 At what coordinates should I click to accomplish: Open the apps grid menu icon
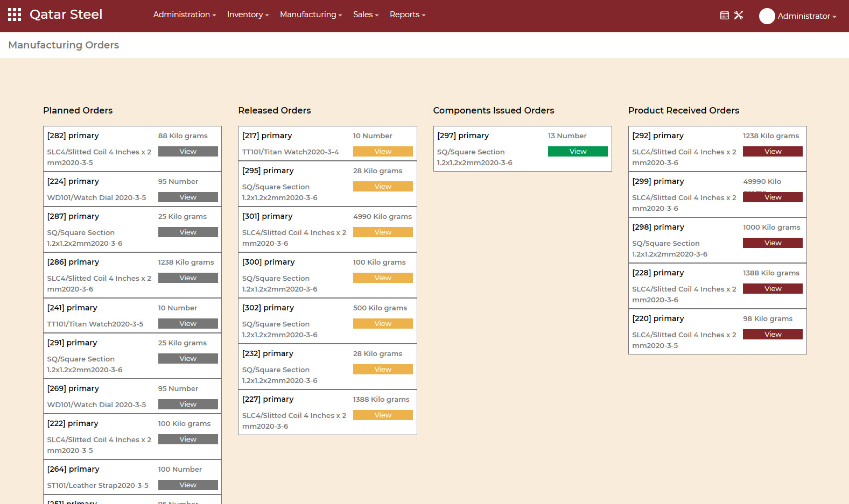click(15, 15)
